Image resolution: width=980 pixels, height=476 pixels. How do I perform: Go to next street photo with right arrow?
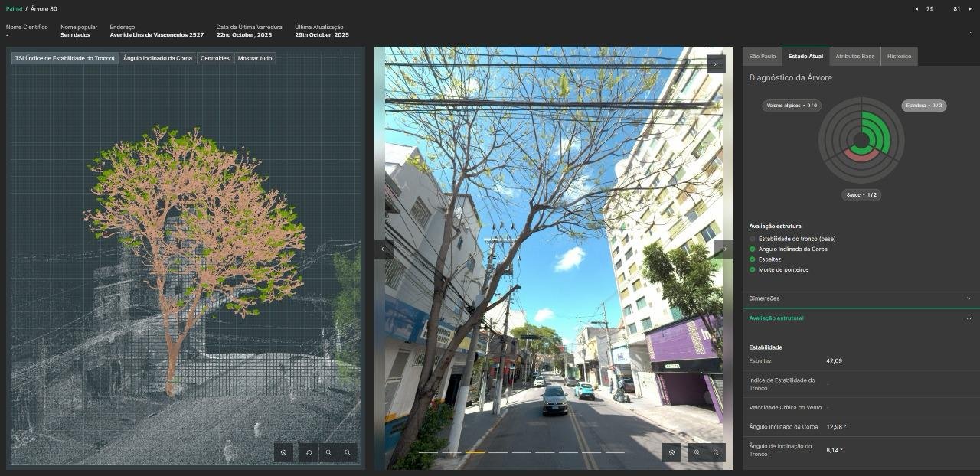click(x=724, y=249)
